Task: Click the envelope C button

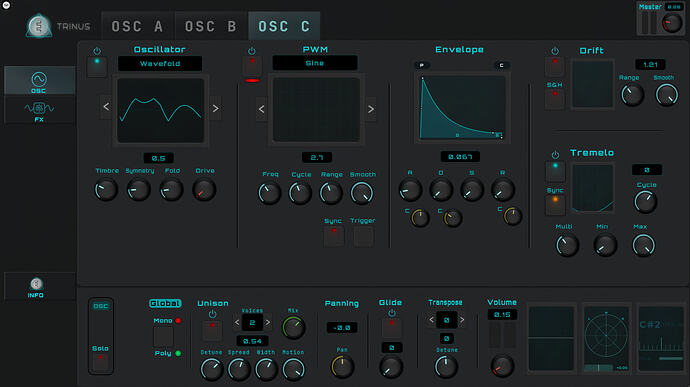Action: [x=502, y=65]
